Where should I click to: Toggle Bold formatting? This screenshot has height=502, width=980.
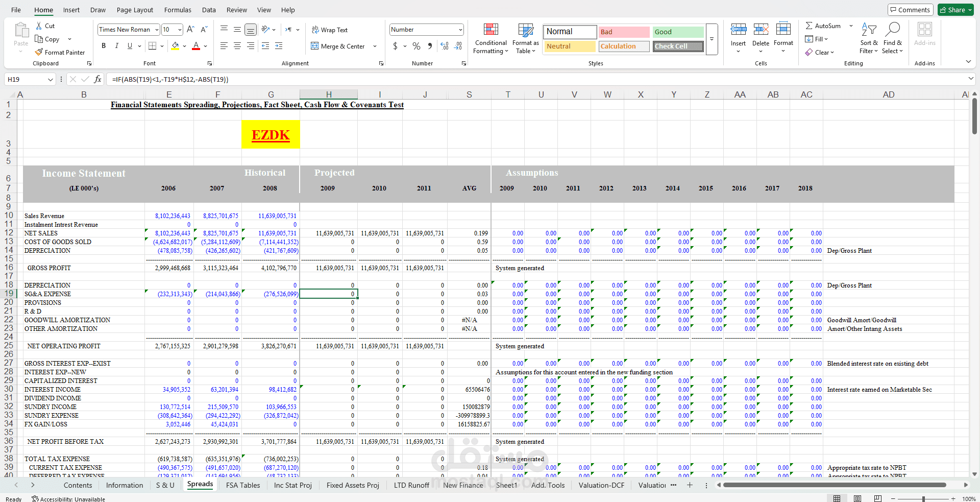point(104,46)
